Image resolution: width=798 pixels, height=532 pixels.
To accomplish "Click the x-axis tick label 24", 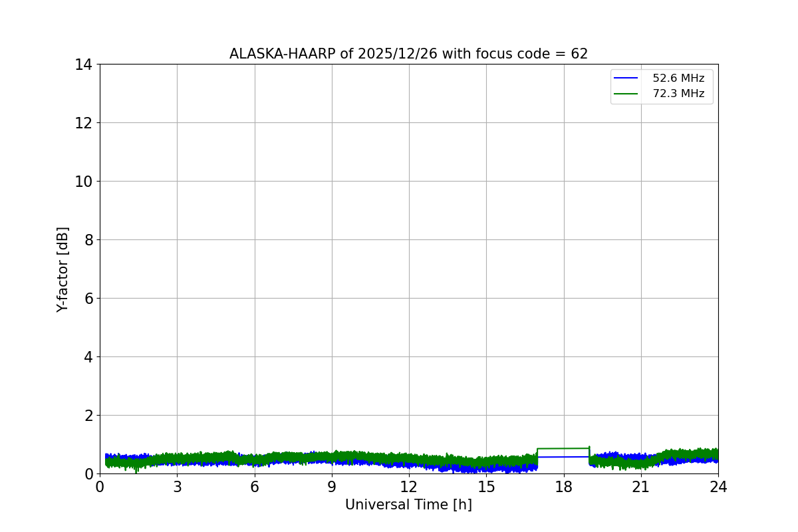I will tap(718, 487).
